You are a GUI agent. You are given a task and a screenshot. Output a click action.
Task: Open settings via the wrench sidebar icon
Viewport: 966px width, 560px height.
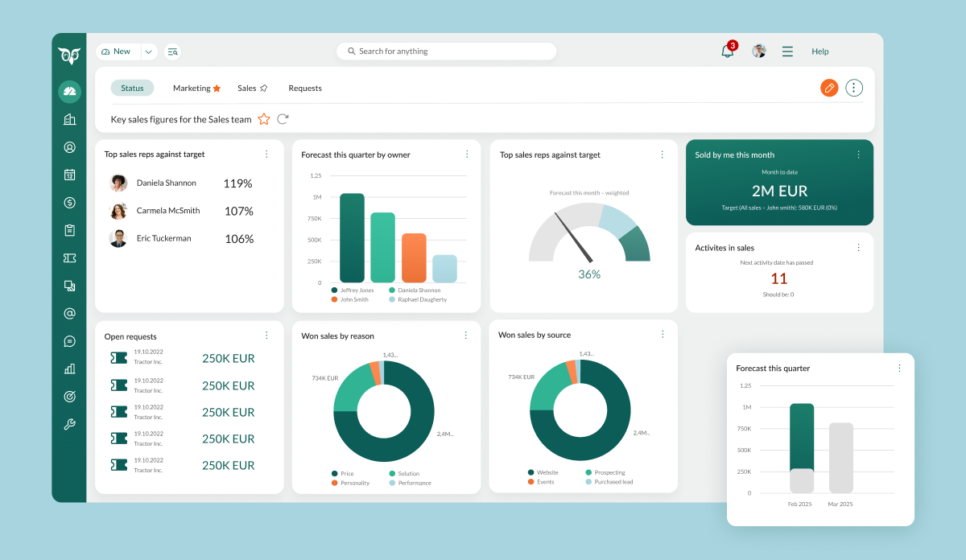[x=70, y=423]
